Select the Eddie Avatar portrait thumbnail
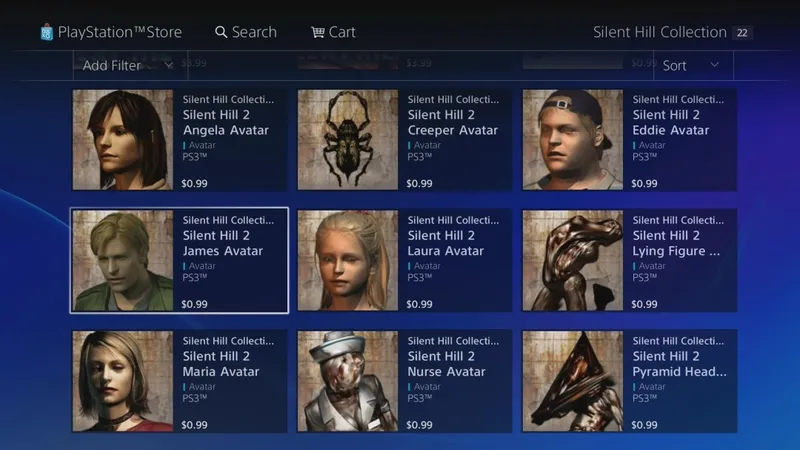This screenshot has height=450, width=800. click(572, 140)
